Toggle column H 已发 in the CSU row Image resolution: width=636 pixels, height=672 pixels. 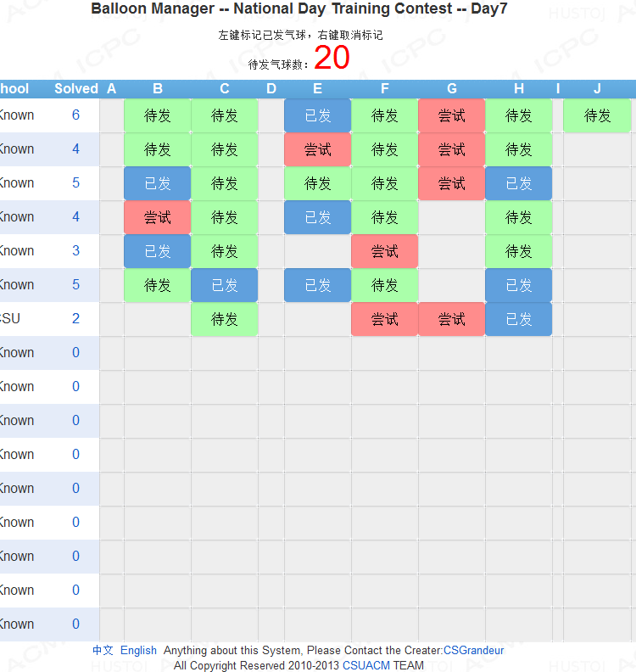tap(519, 319)
